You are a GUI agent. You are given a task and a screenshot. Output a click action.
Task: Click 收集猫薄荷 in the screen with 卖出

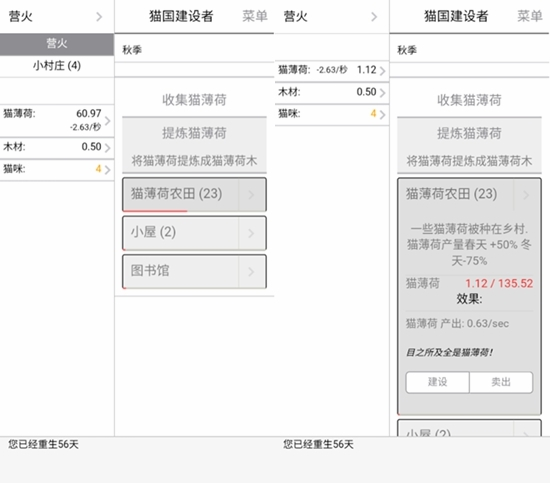click(x=469, y=100)
